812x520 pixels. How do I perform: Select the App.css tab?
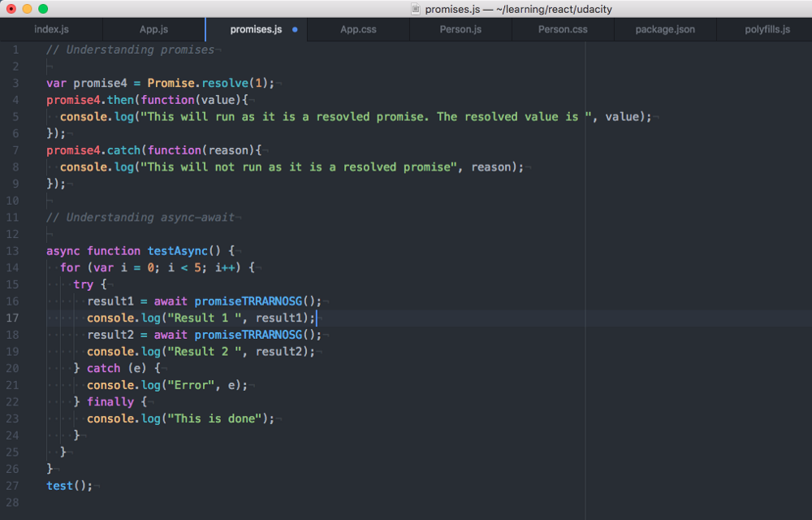(358, 28)
